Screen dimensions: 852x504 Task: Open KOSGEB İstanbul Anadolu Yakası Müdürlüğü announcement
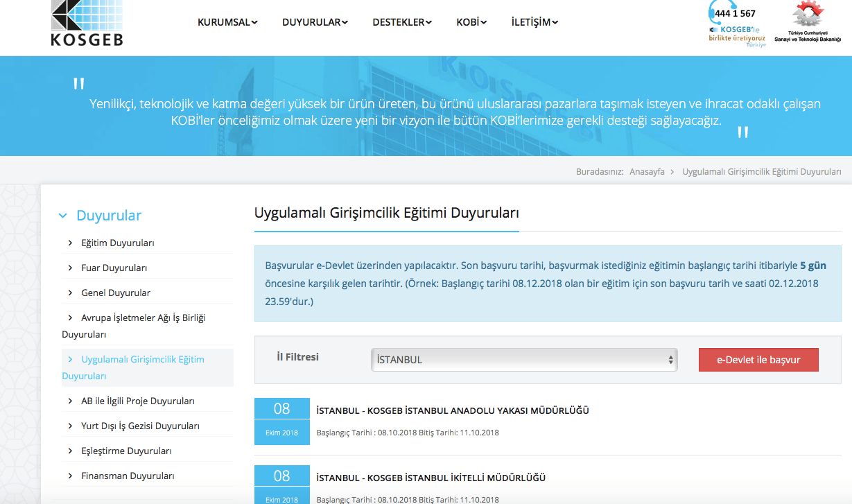[x=453, y=410]
